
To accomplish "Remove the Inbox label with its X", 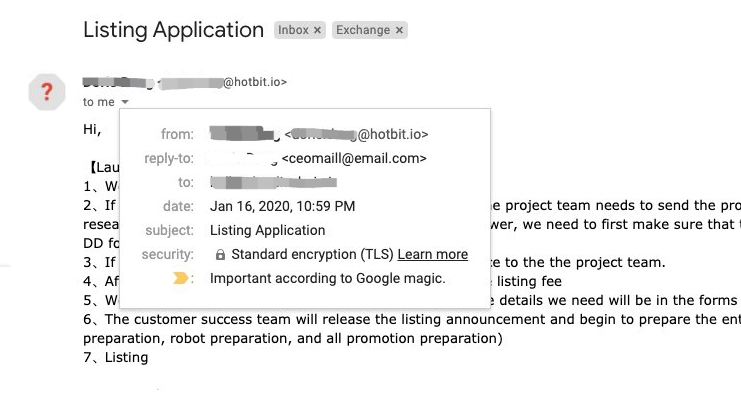I will [x=318, y=30].
